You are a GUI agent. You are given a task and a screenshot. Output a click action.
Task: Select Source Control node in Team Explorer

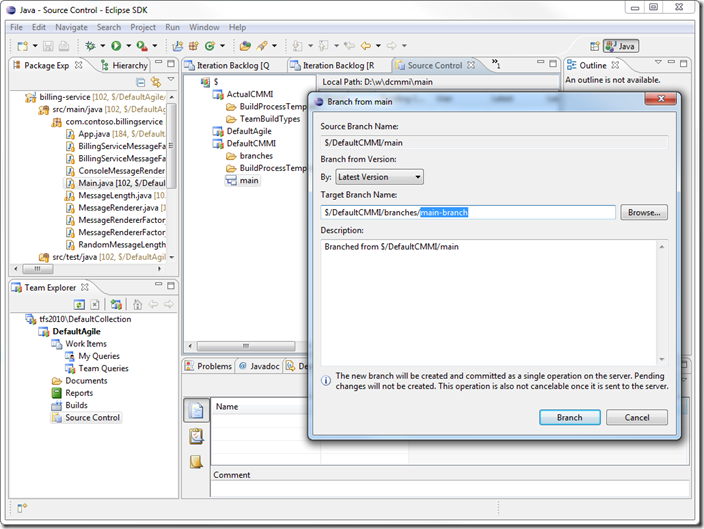click(86, 418)
